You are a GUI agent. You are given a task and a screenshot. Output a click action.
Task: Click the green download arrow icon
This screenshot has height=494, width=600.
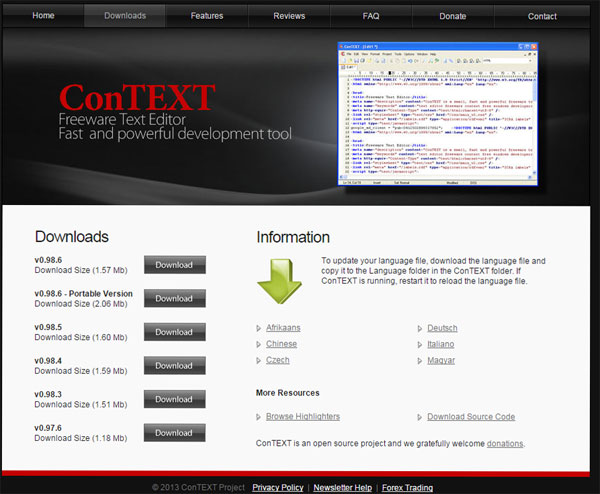[x=280, y=281]
